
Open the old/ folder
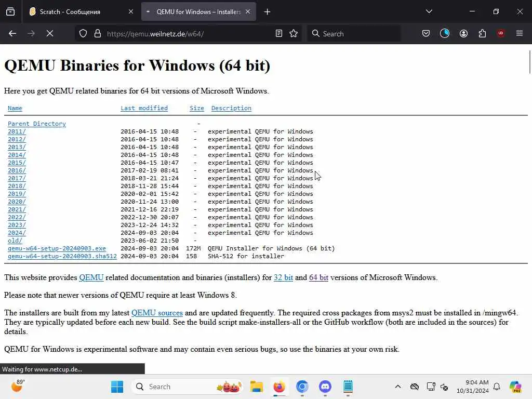coord(15,241)
